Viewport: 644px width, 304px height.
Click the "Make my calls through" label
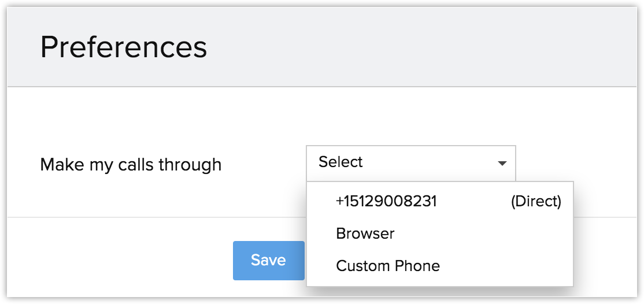131,165
